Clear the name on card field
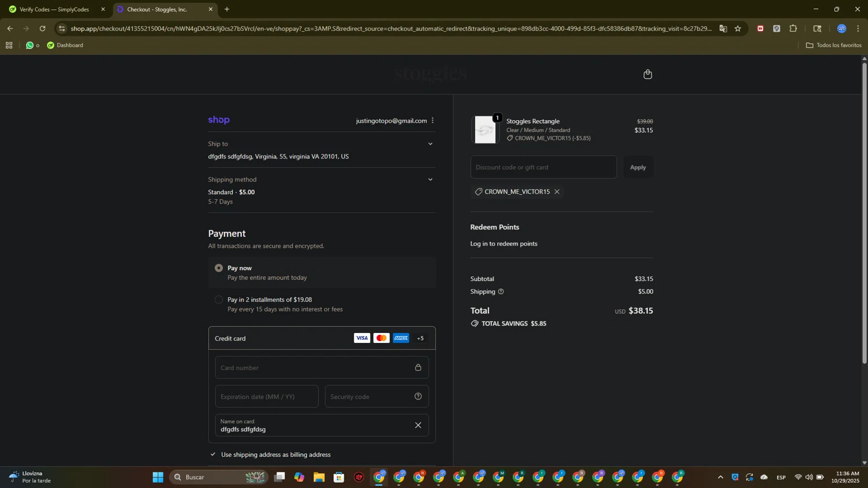This screenshot has height=488, width=868. click(418, 425)
